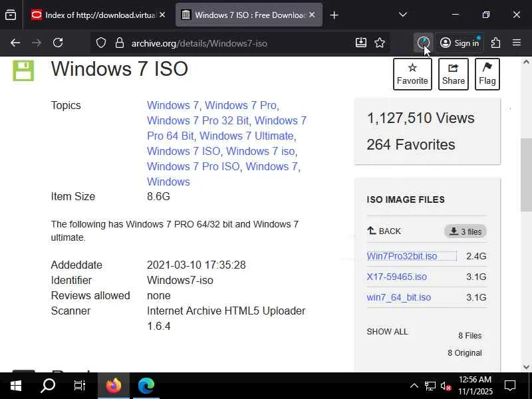Open the network status tray icon
Screen dimensions: 532x399
tap(430, 386)
